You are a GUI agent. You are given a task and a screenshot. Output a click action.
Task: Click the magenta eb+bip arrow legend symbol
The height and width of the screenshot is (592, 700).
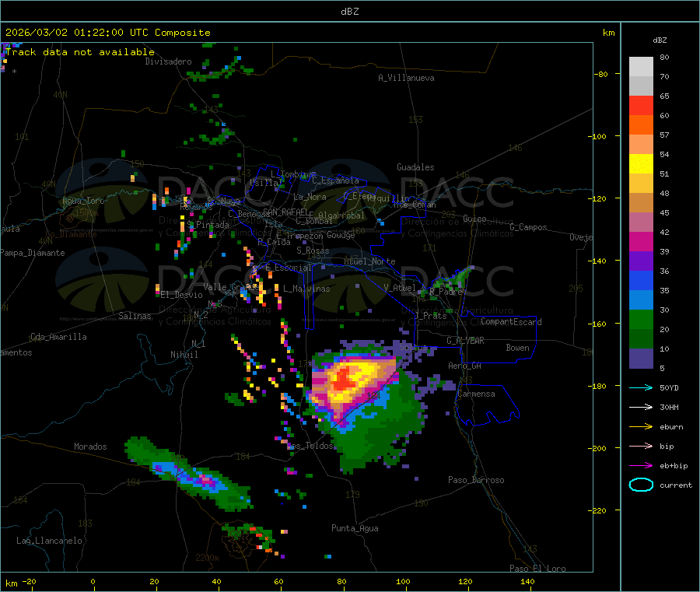(x=641, y=466)
